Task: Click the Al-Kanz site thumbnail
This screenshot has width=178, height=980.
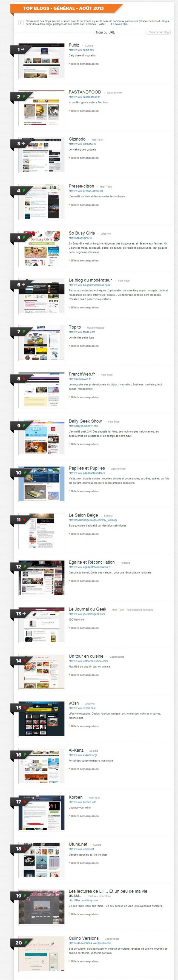Action: (41, 766)
